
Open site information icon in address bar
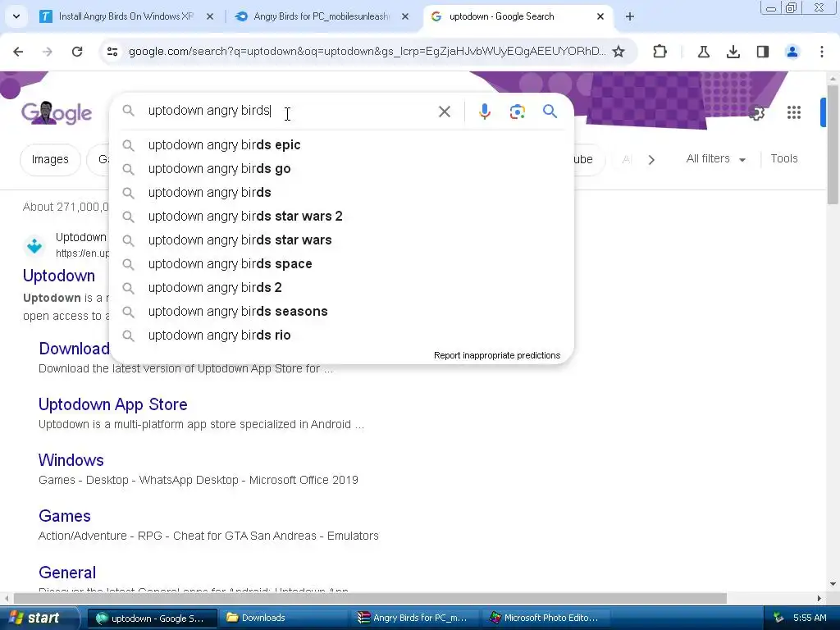[x=112, y=52]
